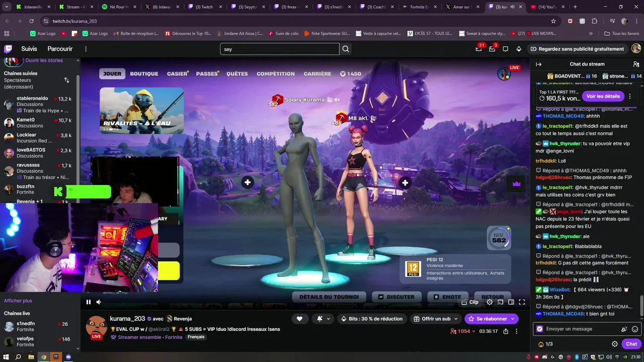Toggle follow heart button for kurama_203
Image resolution: width=644 pixels, height=362 pixels.
[299, 319]
